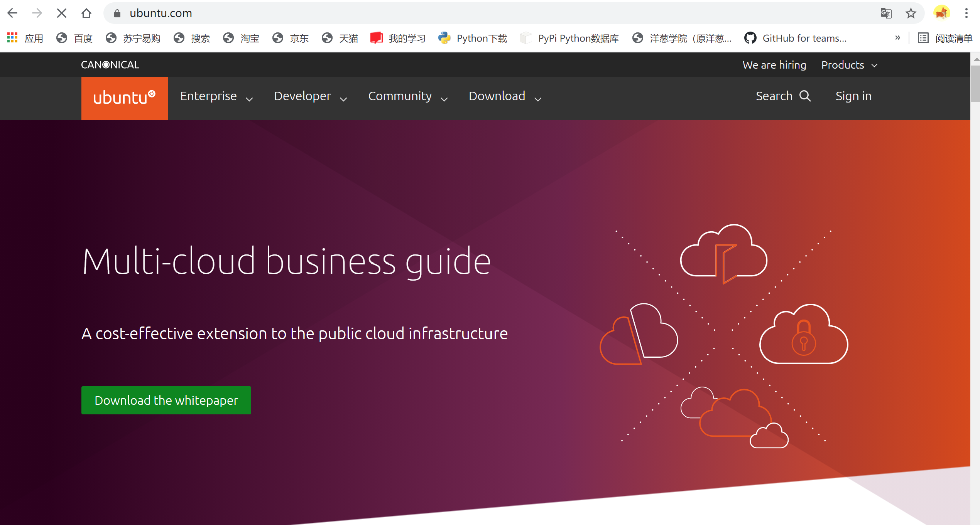Show hidden bookmarks with chevron overflow
980x525 pixels.
pyautogui.click(x=897, y=38)
